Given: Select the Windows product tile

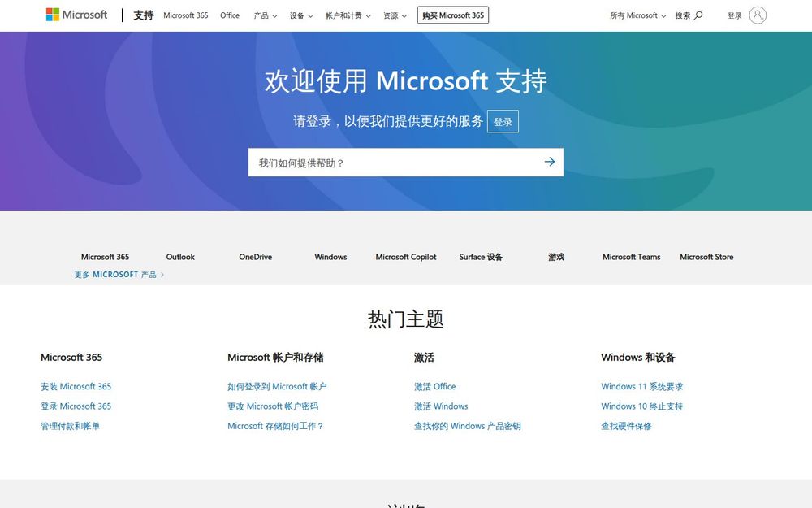Looking at the screenshot, I should click(330, 257).
